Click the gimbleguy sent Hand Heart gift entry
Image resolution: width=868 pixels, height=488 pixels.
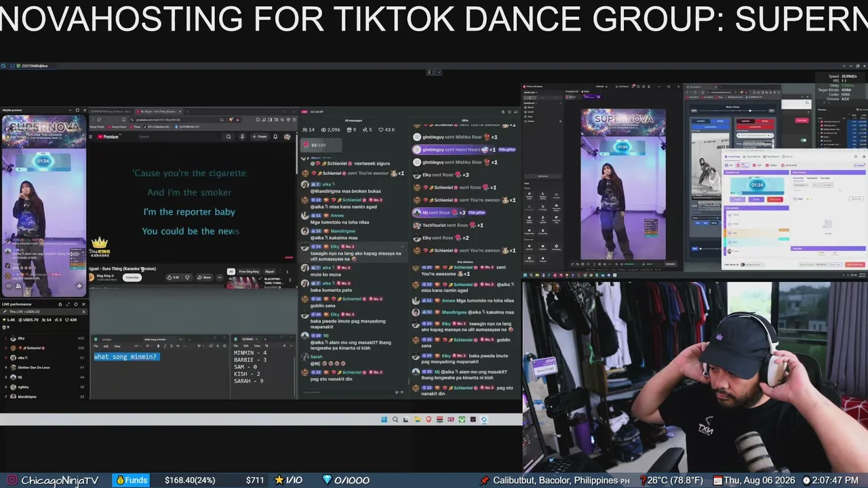tap(465, 149)
